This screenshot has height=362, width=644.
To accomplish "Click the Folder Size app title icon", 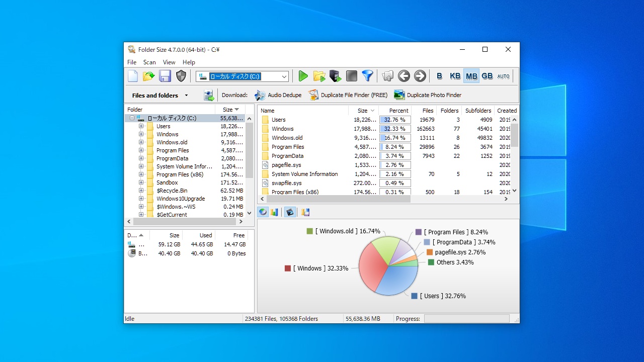I will [132, 49].
